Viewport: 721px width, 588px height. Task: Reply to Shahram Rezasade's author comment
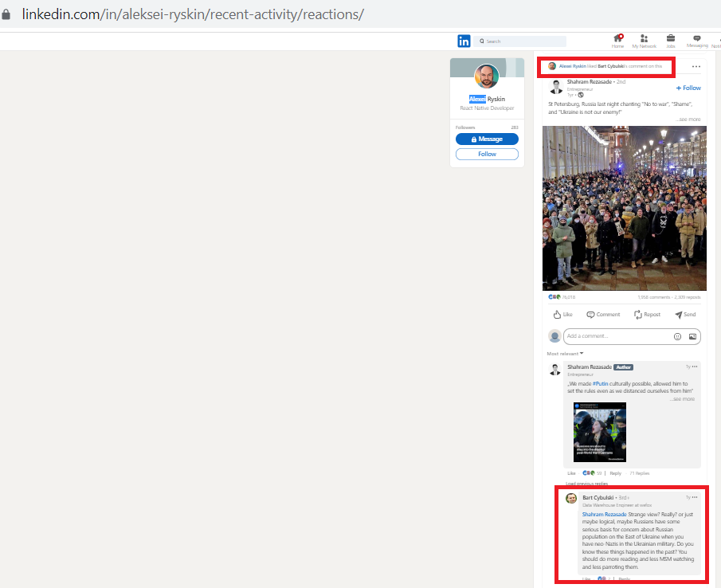tap(615, 473)
